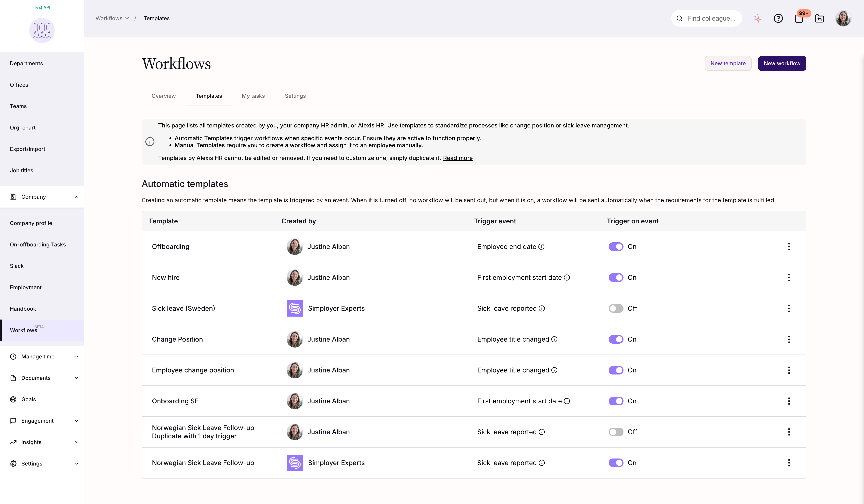Click info icon next to Employee end date

tap(541, 246)
